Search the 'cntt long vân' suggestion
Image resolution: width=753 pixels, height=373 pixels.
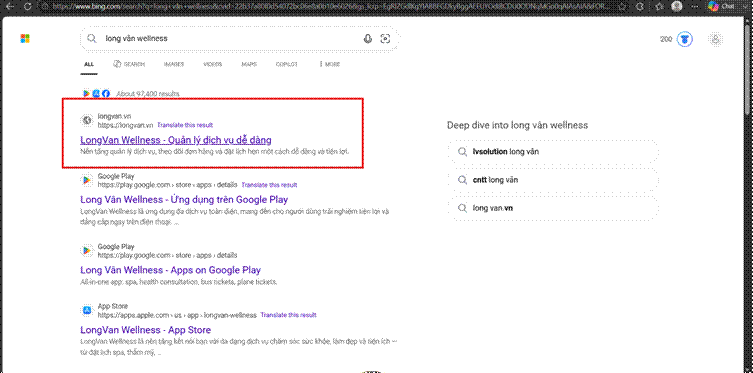click(553, 180)
